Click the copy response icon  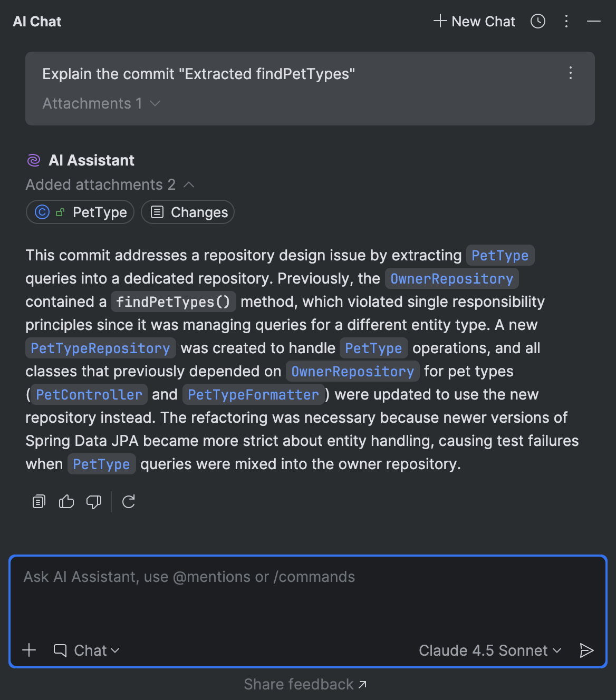coord(38,501)
